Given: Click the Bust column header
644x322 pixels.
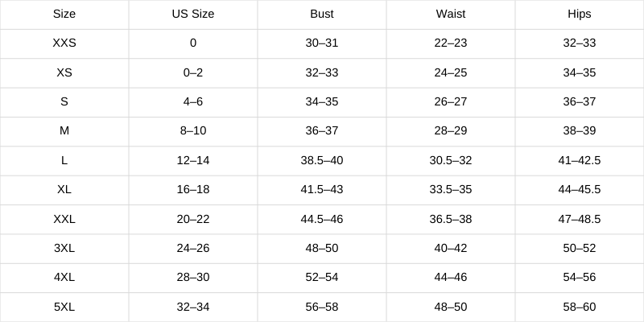Looking at the screenshot, I should pos(322,14).
